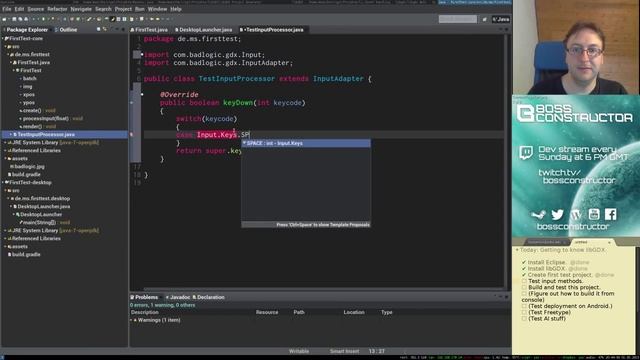Open the Run menu
This screenshot has height=360, width=640.
pos(140,9)
